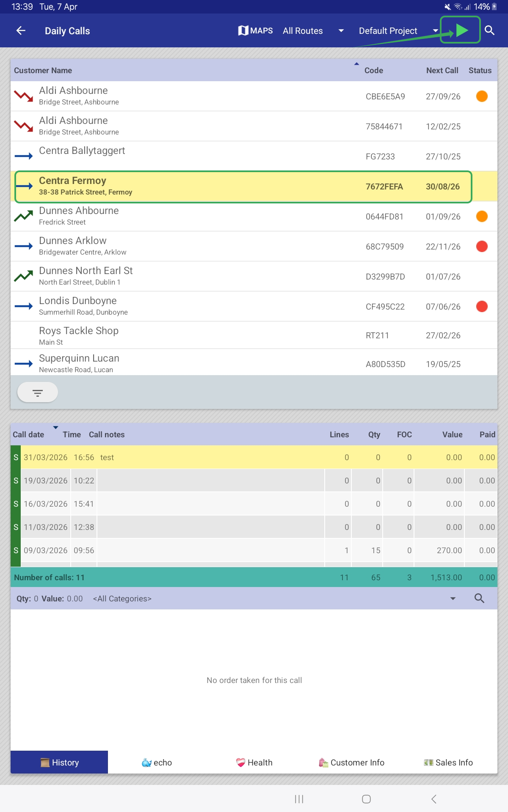Click the downward trend icon for 75844671
Viewport: 508px width, 812px height.
pyautogui.click(x=24, y=126)
